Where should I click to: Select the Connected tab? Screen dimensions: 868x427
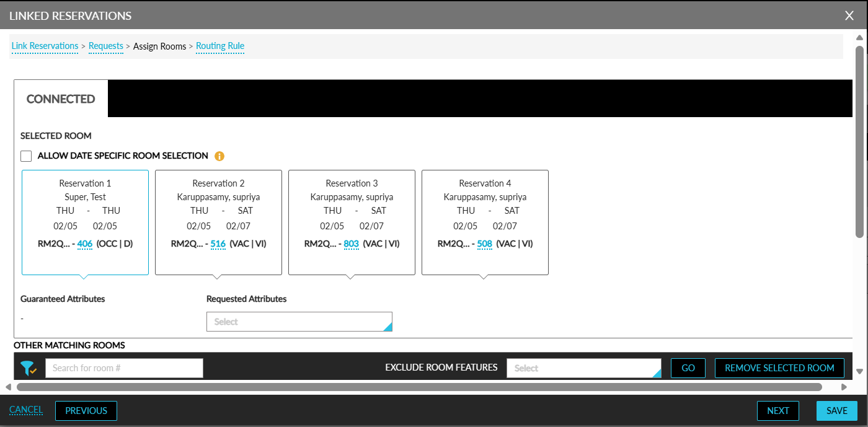(61, 99)
